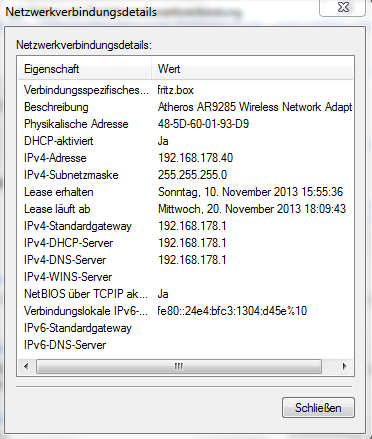This screenshot has height=439, width=372.
Task: Select the IPv4-DNS-Server row
Action: pos(186,260)
